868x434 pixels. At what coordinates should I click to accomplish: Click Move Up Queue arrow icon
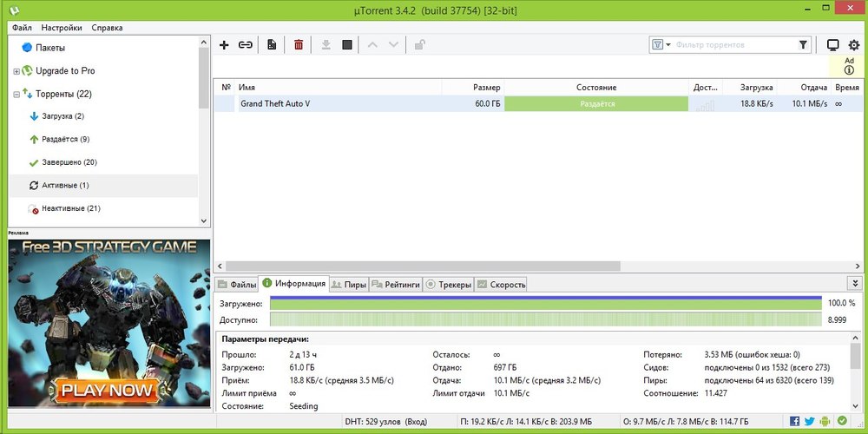[x=372, y=45]
